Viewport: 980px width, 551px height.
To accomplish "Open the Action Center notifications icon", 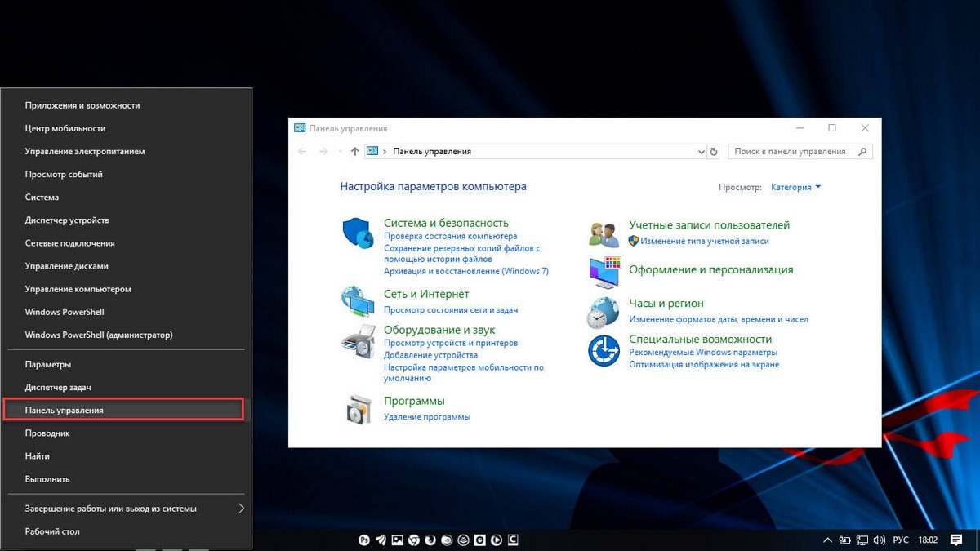I will [x=956, y=540].
